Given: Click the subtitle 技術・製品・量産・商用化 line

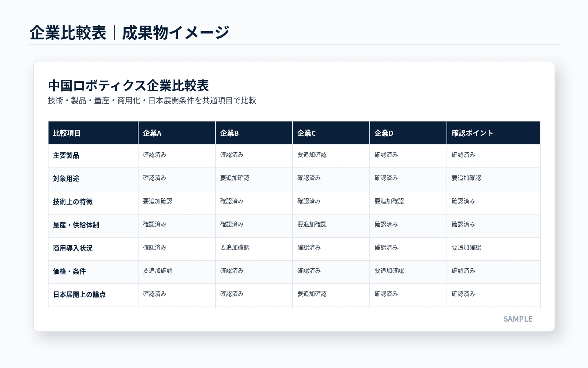Looking at the screenshot, I should [x=152, y=100].
